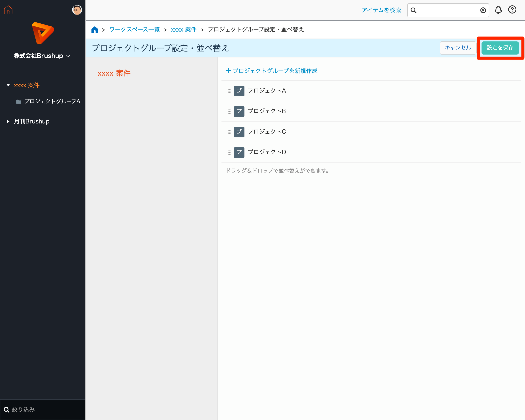Image resolution: width=525 pixels, height=420 pixels.
Task: Click the プ icon beside プロジェクトC
Action: [x=239, y=132]
